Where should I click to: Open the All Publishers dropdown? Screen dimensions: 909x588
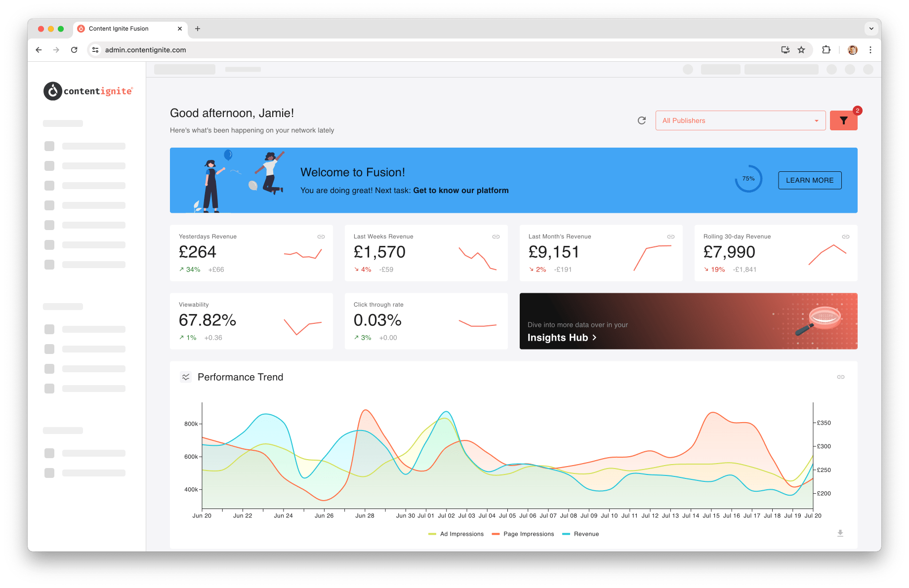coord(740,120)
